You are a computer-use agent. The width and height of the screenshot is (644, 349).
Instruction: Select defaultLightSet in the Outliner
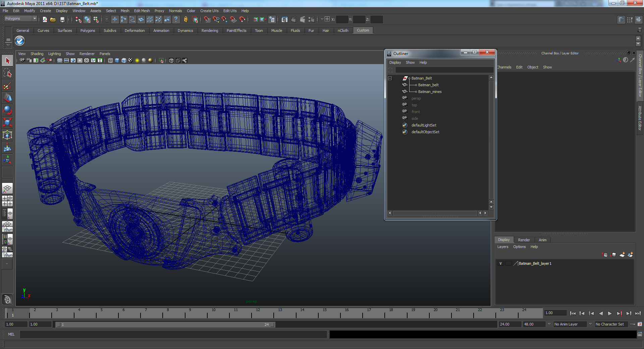424,125
